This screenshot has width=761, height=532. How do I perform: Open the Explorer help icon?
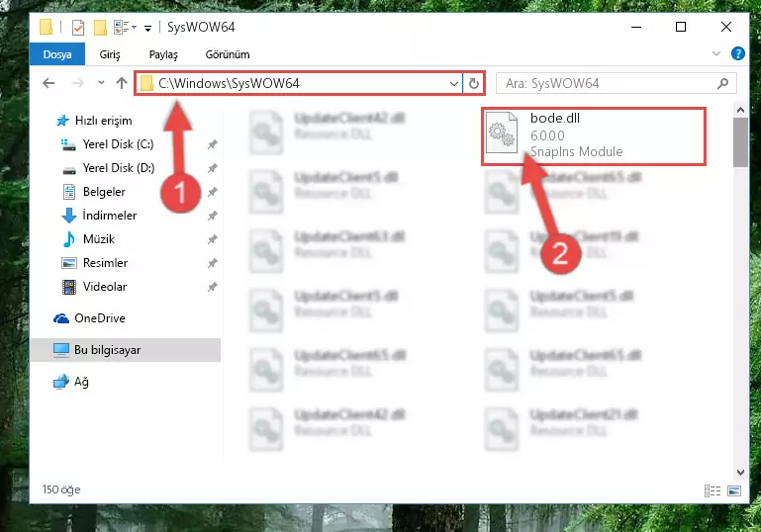click(737, 53)
